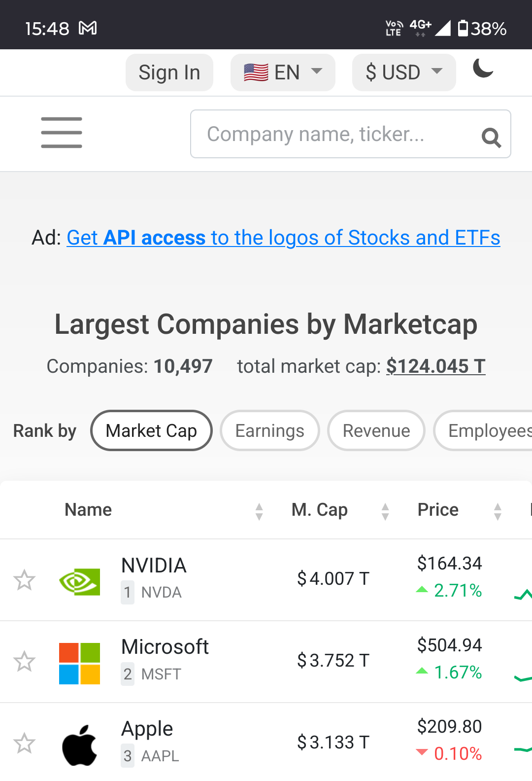
Task: Click the Sign In button
Action: (169, 72)
